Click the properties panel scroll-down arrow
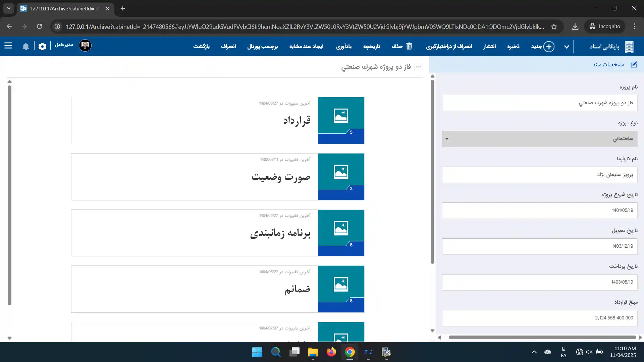Screen dimensions: 644x362 tap(432, 331)
